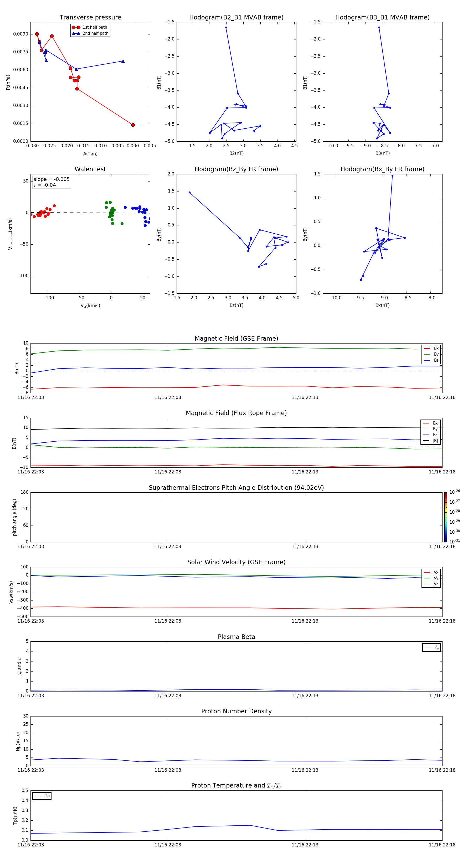Click the "Proton Number Density" title
The width and height of the screenshot is (473, 868).
[236, 711]
